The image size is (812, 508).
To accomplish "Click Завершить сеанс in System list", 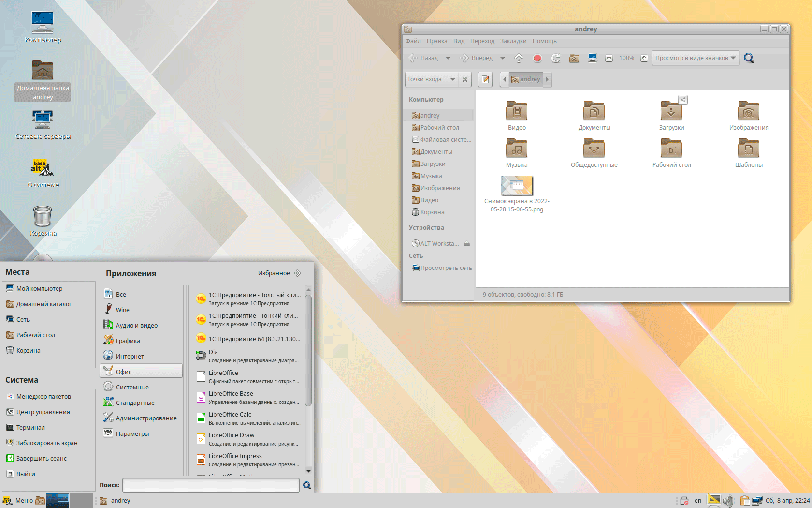I will [x=42, y=458].
